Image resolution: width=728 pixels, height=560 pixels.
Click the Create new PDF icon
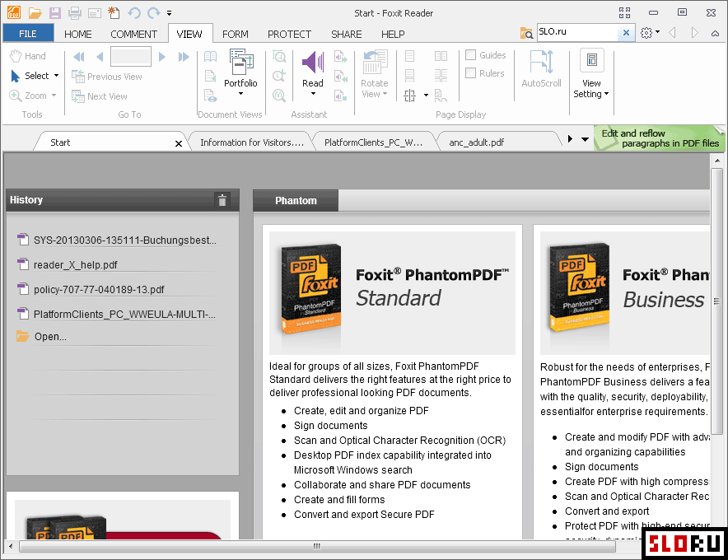114,13
